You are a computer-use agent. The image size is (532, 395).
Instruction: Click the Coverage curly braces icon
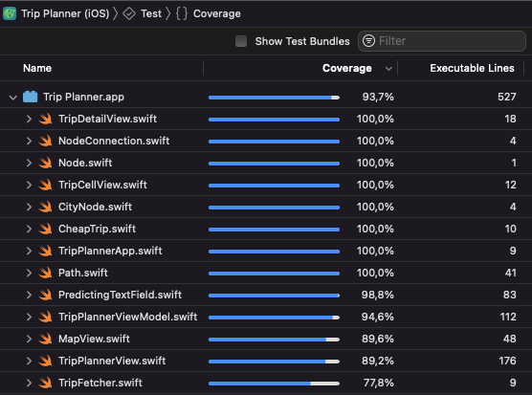pos(182,13)
